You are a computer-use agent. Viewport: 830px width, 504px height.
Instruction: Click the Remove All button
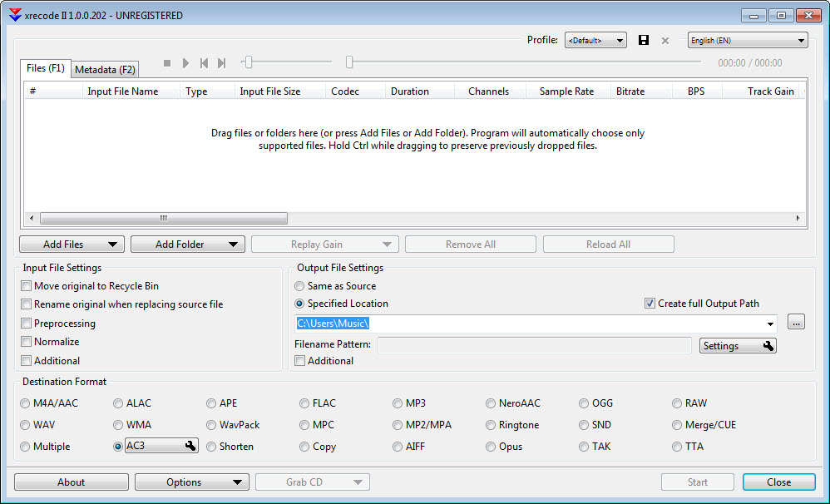pos(471,244)
